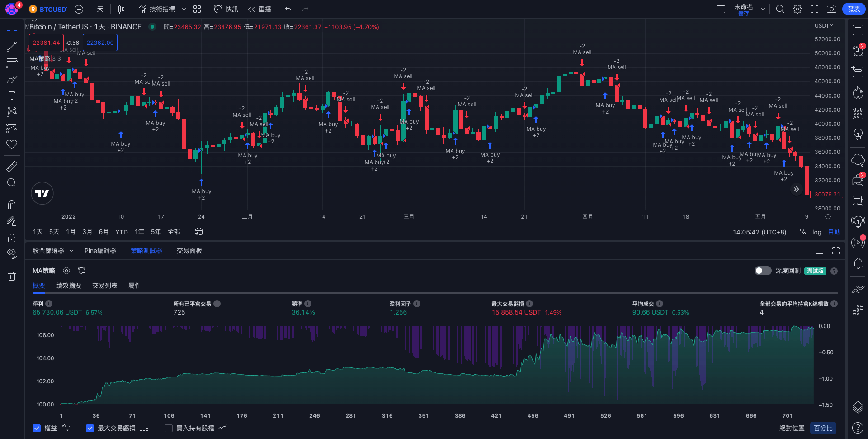Maximize the strategy tester panel
The image size is (868, 439).
[836, 251]
